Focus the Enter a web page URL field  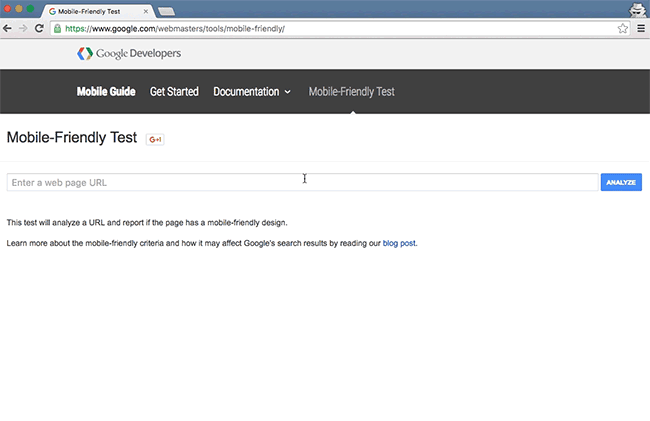click(302, 182)
